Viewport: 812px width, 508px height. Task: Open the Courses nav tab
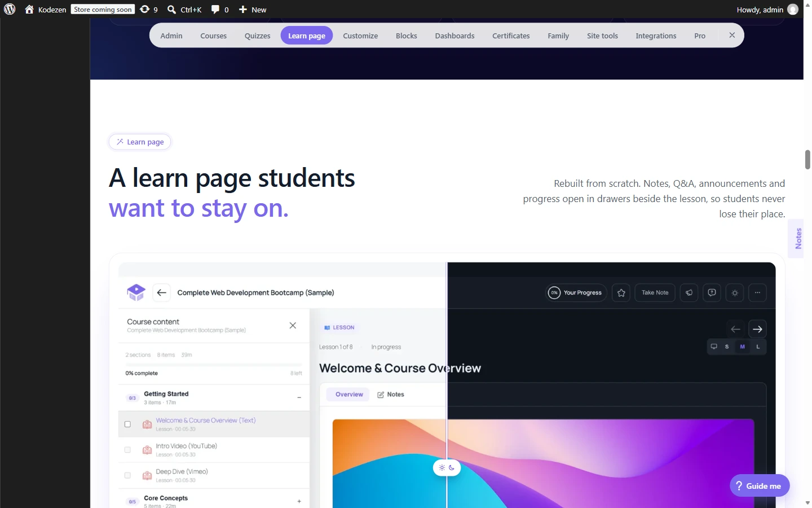pos(214,36)
